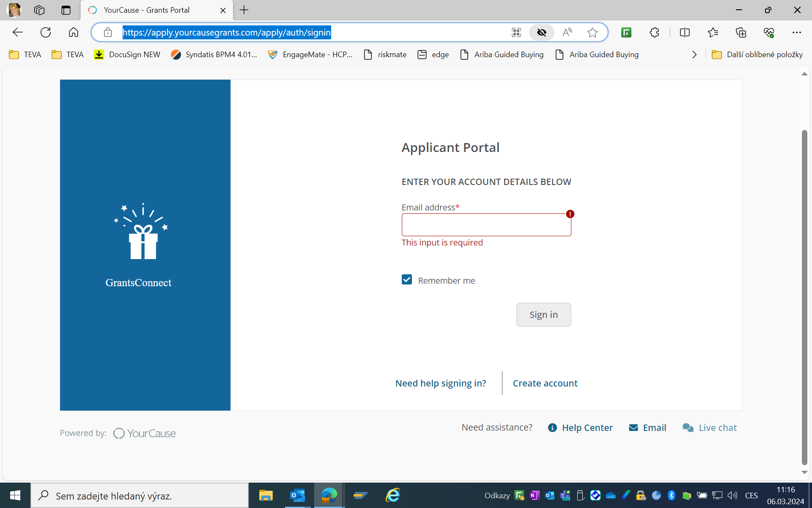Open a new browser tab
812x508 pixels.
pyautogui.click(x=244, y=10)
